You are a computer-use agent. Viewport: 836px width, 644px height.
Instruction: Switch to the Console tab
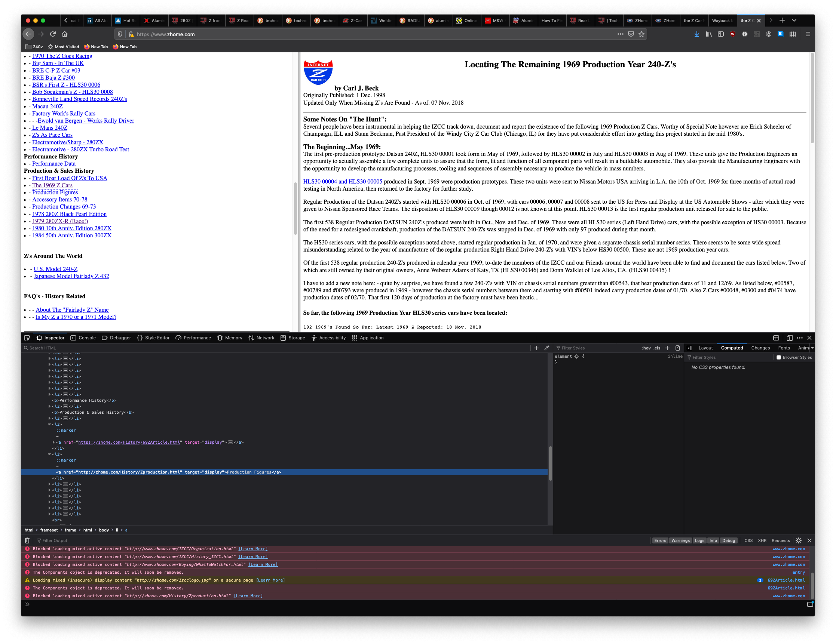[x=83, y=338]
